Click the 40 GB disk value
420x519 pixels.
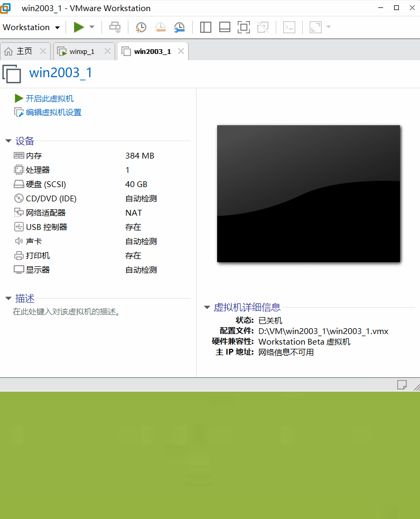coord(136,184)
